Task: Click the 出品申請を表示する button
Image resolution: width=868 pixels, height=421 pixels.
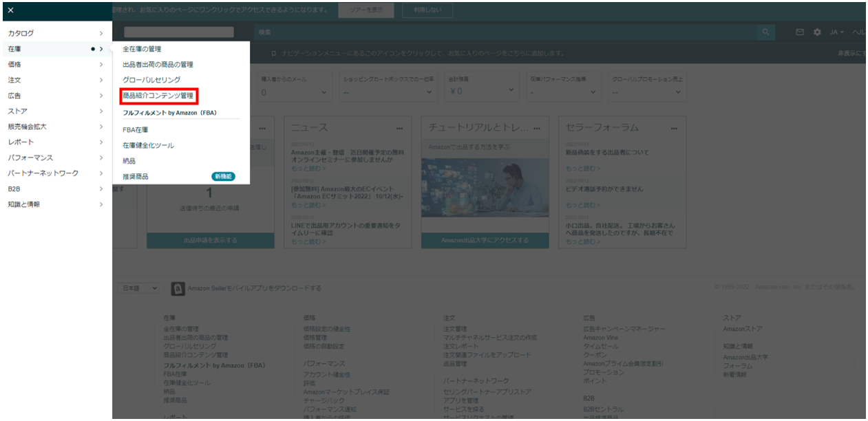Action: [210, 240]
